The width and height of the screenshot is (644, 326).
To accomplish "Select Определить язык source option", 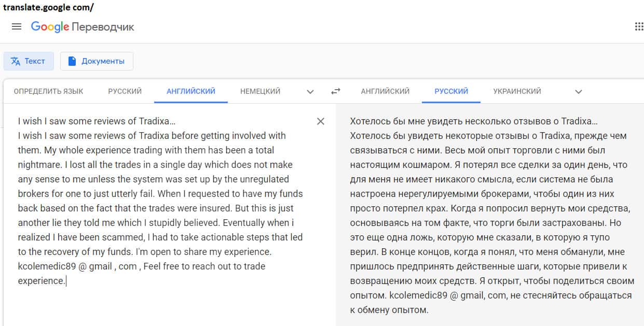I will tap(48, 91).
